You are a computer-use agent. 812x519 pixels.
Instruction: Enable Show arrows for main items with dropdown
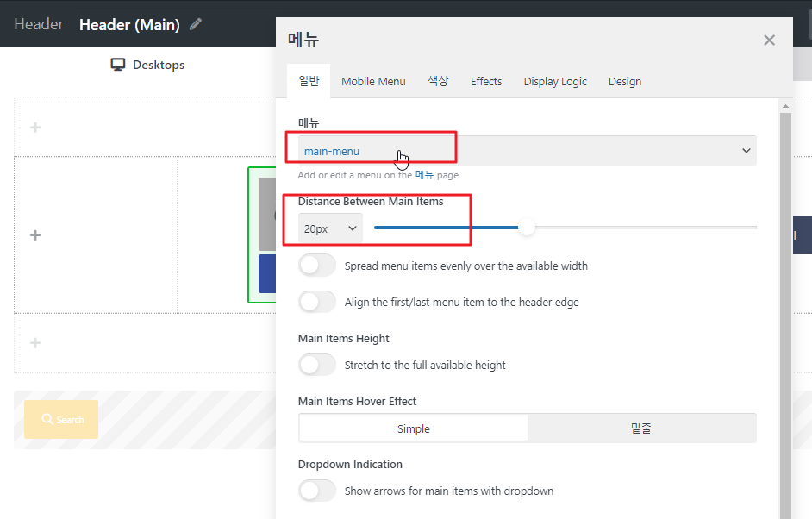pos(317,491)
